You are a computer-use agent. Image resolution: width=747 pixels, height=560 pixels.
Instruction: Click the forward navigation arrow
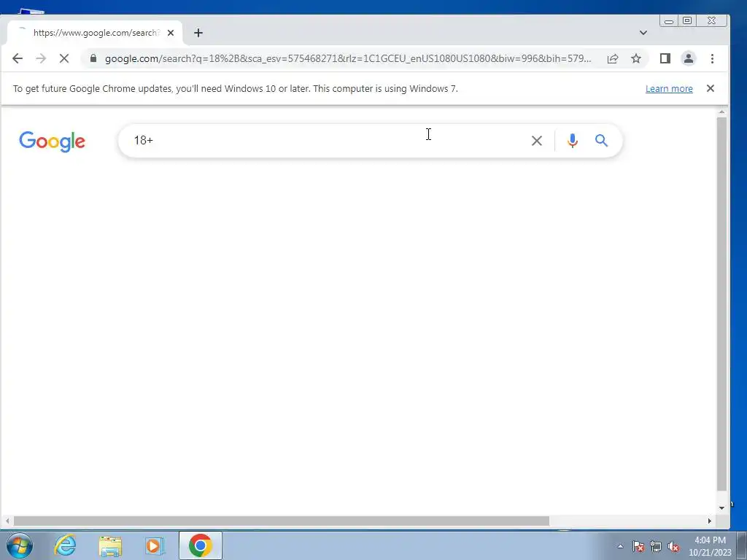click(x=41, y=58)
